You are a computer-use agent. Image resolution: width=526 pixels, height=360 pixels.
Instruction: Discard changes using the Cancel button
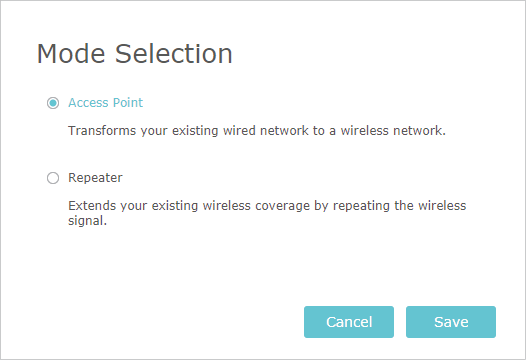point(349,322)
